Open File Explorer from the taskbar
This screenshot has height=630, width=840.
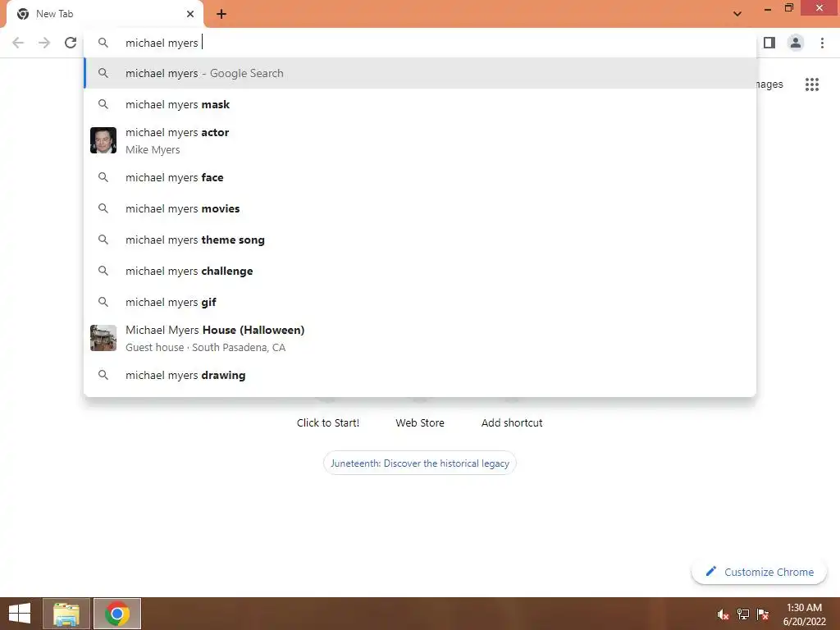click(x=66, y=614)
